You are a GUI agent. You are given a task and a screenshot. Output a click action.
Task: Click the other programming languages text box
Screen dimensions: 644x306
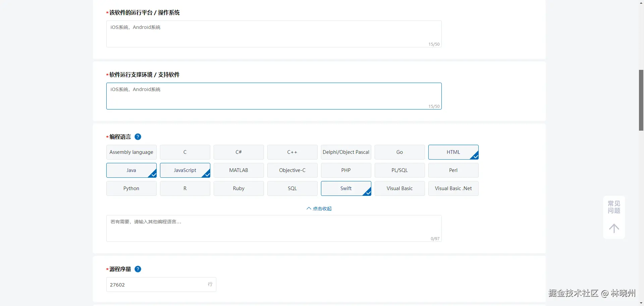tap(274, 228)
